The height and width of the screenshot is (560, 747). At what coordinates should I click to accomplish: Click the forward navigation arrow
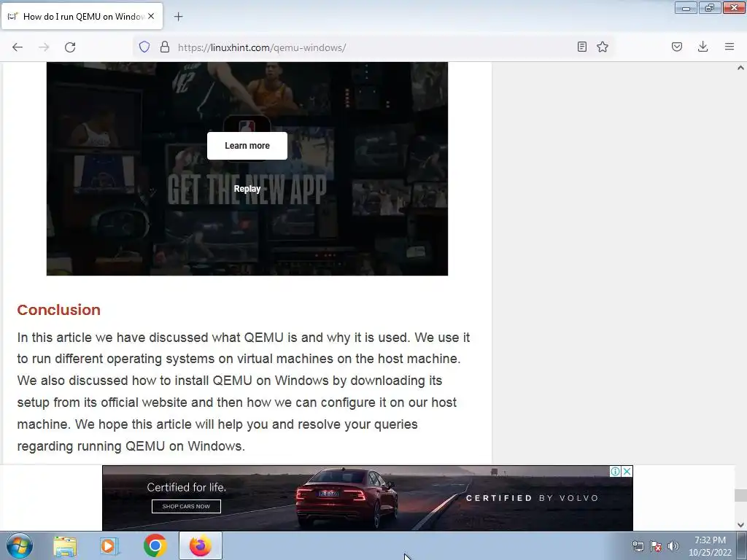(44, 47)
